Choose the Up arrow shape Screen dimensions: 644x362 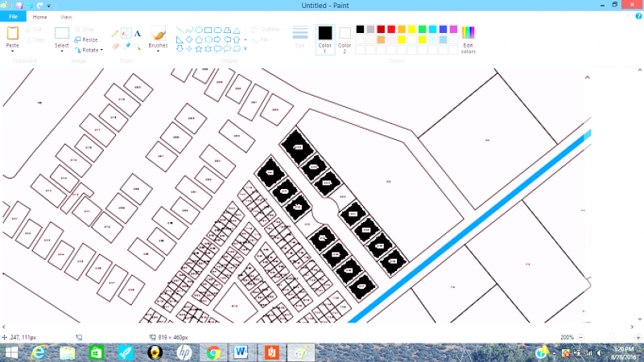237,39
